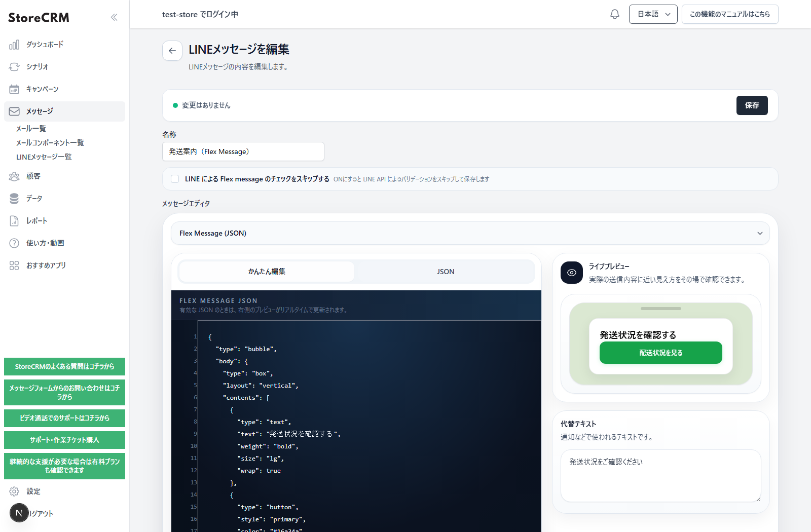Open the 日本語 language dropdown

pos(653,14)
